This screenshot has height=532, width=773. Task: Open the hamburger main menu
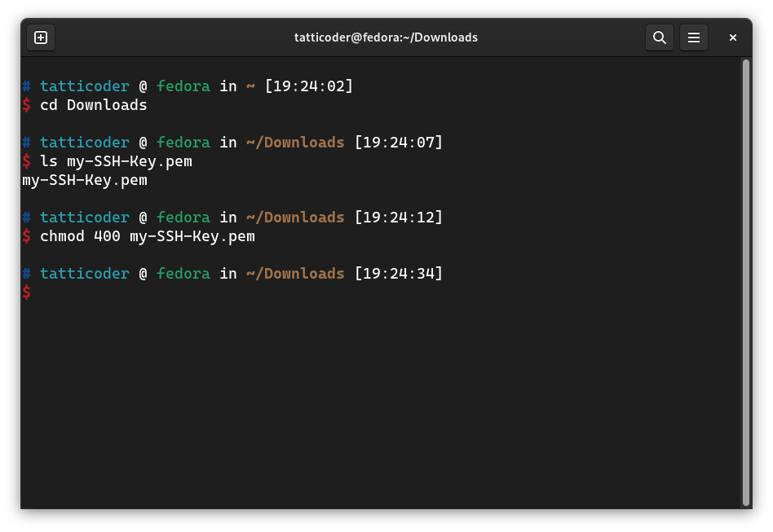(694, 37)
